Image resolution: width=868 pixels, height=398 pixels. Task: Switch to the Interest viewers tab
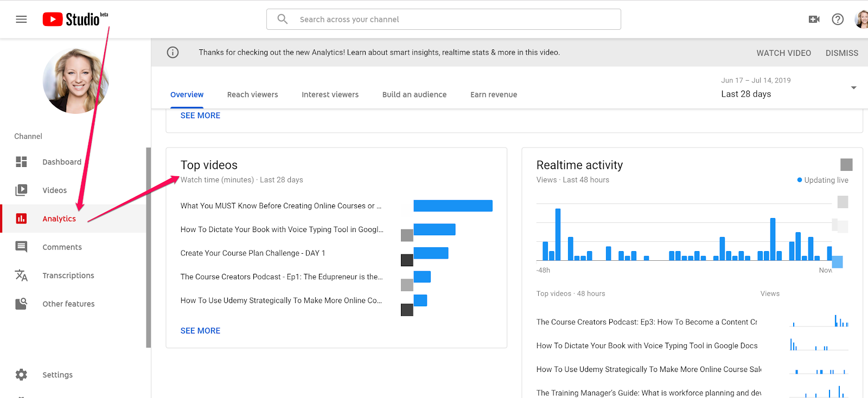pyautogui.click(x=330, y=94)
